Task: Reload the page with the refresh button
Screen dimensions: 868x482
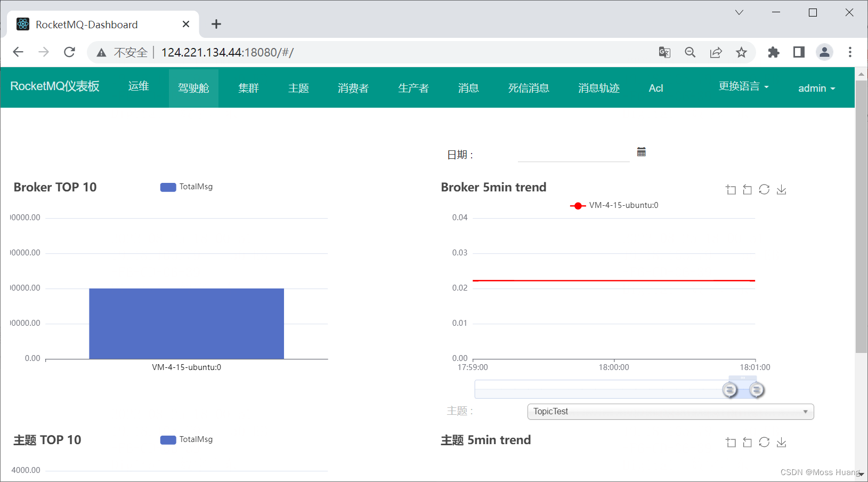Action: (x=69, y=52)
